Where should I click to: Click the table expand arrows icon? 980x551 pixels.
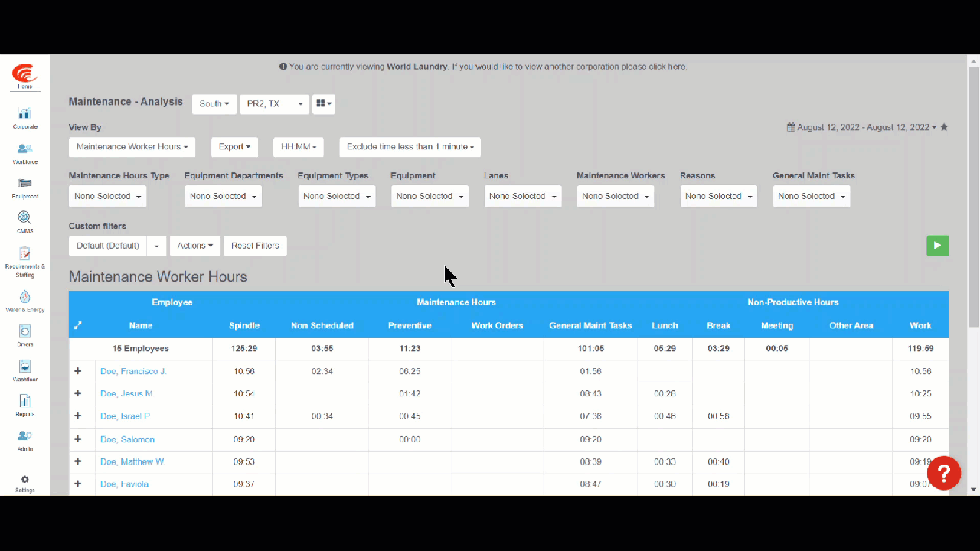click(x=77, y=325)
